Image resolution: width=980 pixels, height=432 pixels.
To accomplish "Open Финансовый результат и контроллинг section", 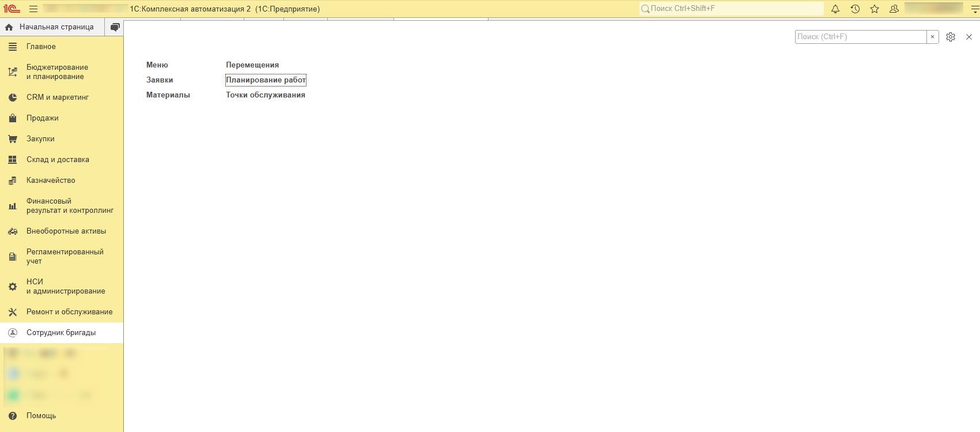I will click(62, 206).
